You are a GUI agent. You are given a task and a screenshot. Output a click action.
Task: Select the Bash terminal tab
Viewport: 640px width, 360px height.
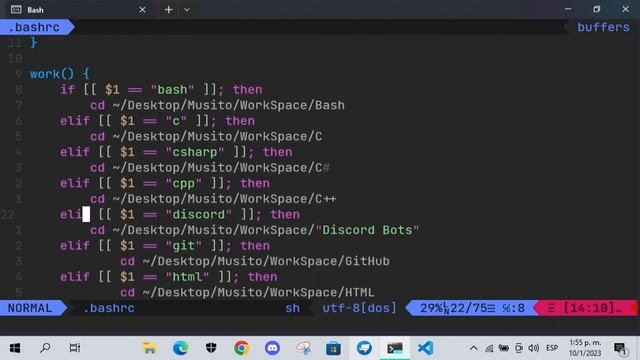pyautogui.click(x=78, y=9)
